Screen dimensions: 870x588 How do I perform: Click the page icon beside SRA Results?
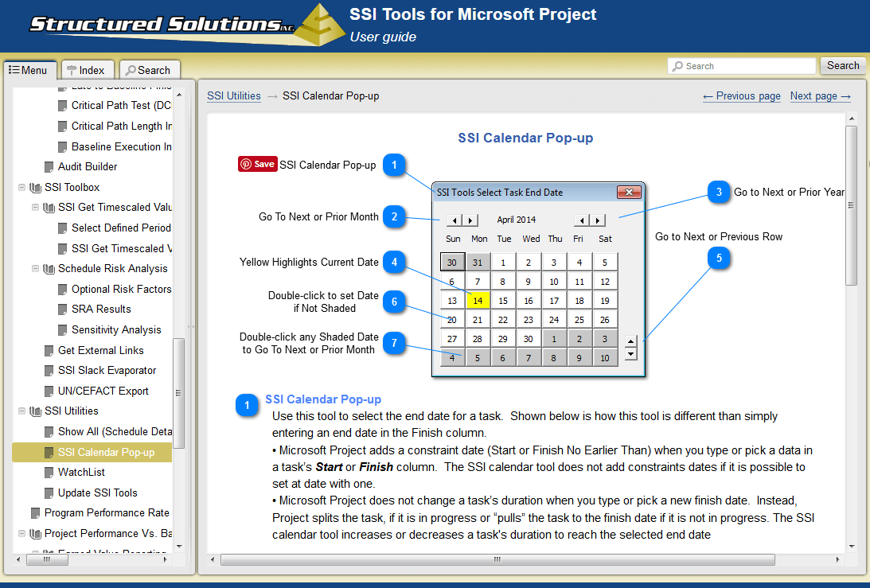point(63,310)
